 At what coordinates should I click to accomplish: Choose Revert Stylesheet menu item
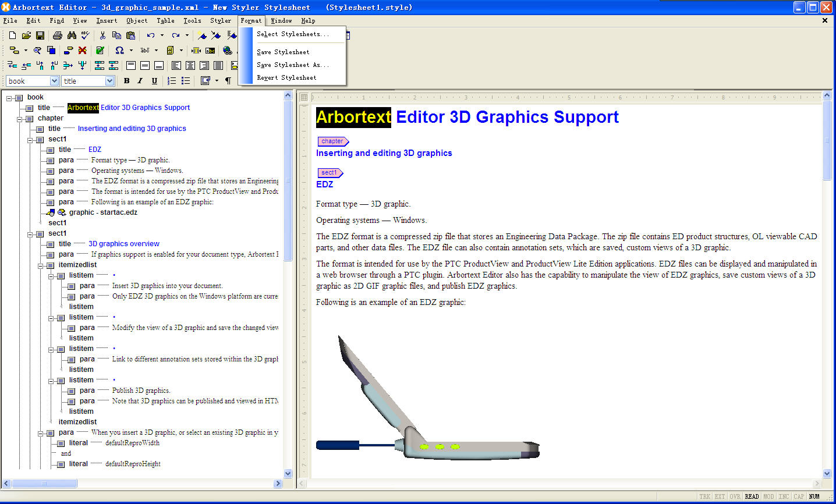pos(286,78)
